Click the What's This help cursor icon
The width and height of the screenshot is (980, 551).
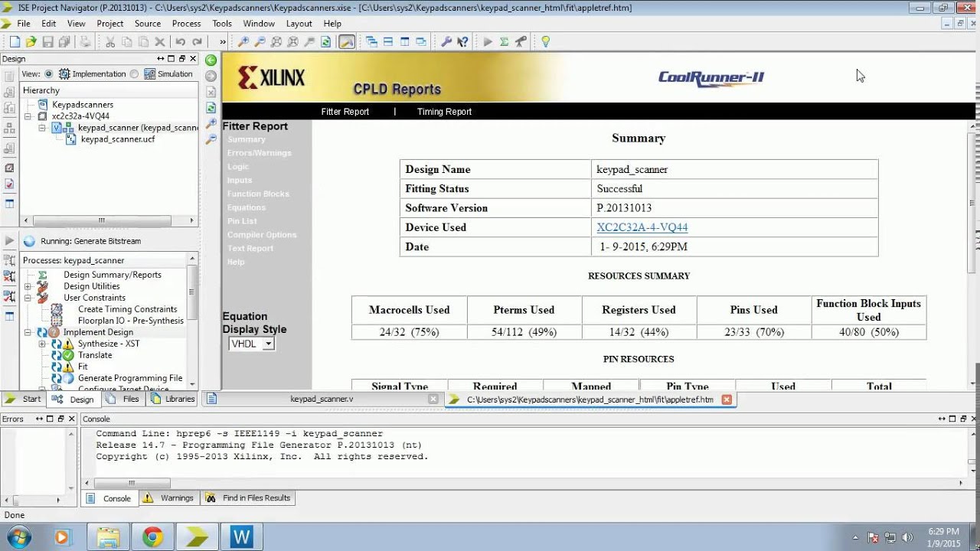coord(462,42)
